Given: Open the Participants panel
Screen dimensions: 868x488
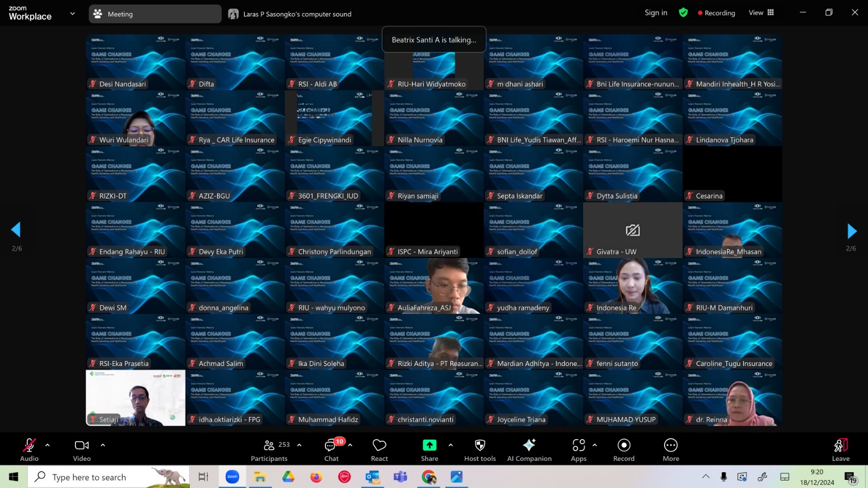Looking at the screenshot, I should (270, 450).
